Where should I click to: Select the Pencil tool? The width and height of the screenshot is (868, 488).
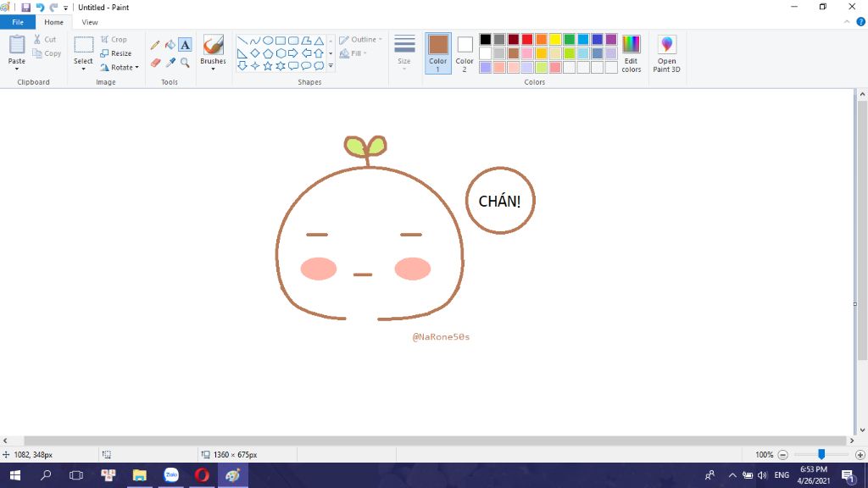pyautogui.click(x=155, y=45)
